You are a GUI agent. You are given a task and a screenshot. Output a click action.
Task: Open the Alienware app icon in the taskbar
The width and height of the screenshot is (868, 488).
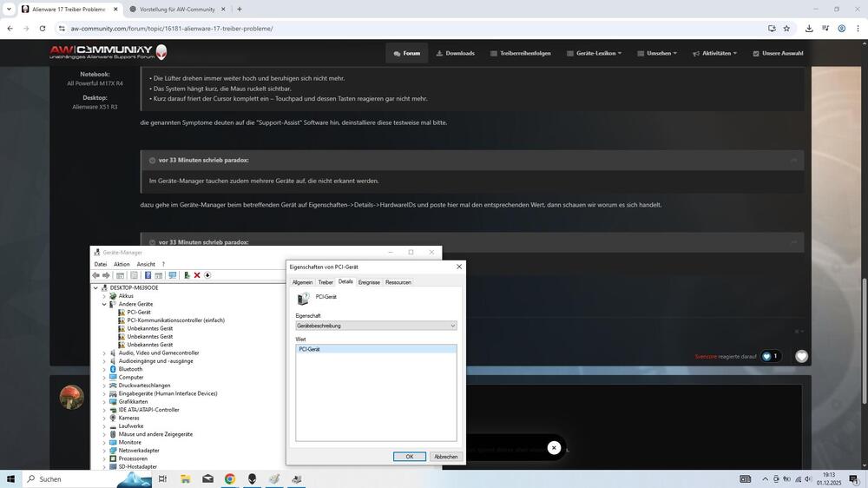pyautogui.click(x=253, y=478)
